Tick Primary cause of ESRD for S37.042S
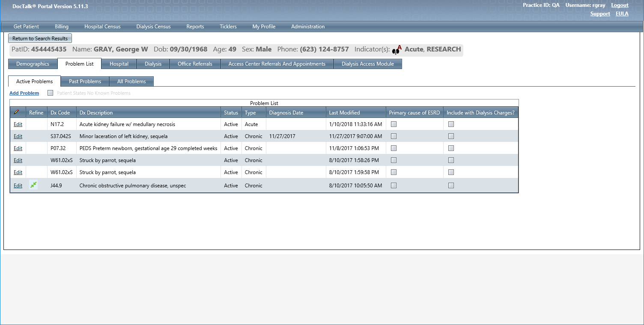The image size is (644, 325). pos(394,136)
